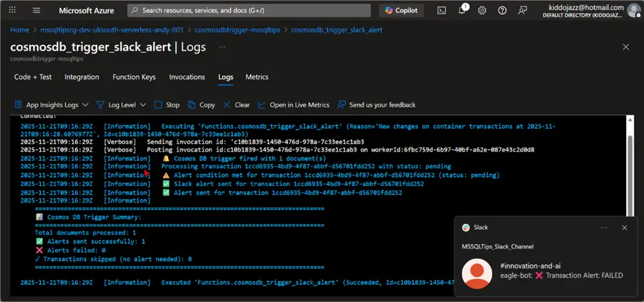
Task: Launch Cloud Shell icon
Action: [x=441, y=11]
